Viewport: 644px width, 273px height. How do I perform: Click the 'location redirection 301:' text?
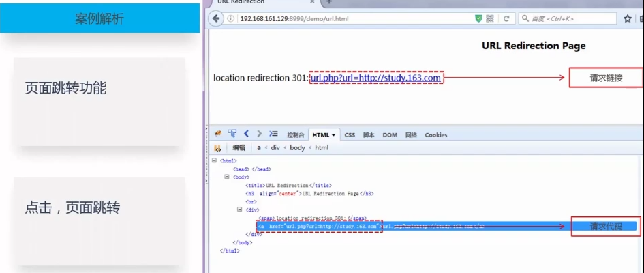[x=261, y=78]
